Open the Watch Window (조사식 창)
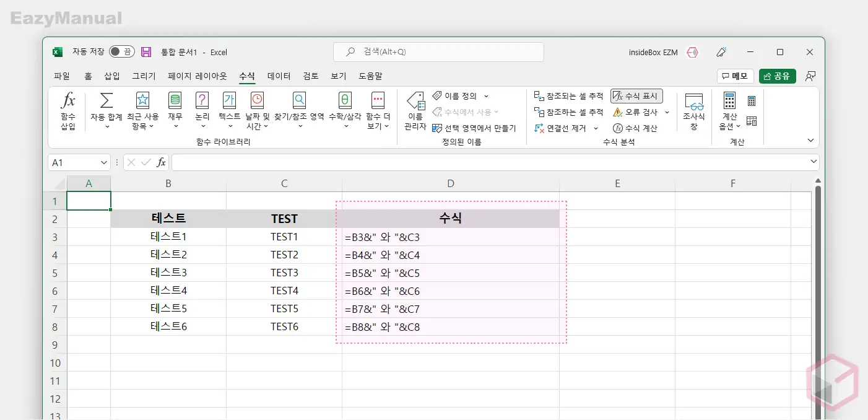This screenshot has width=868, height=420. (693, 112)
